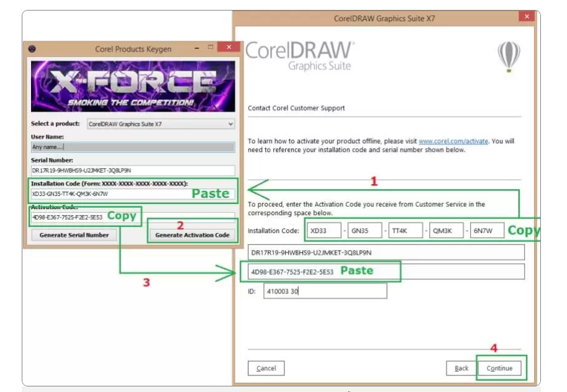567x392 pixels.
Task: Click the Corel Products Keygen title text
Action: (133, 49)
